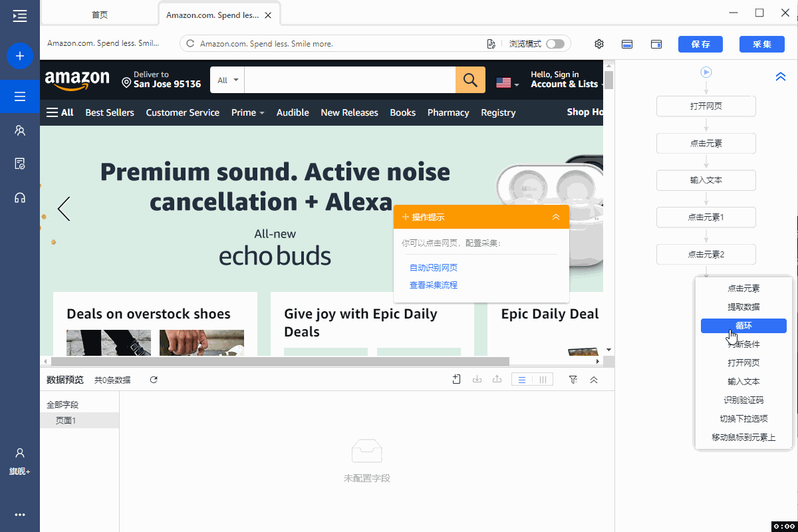798x532 pixels.
Task: Click the previous banner arrow
Action: (64, 209)
